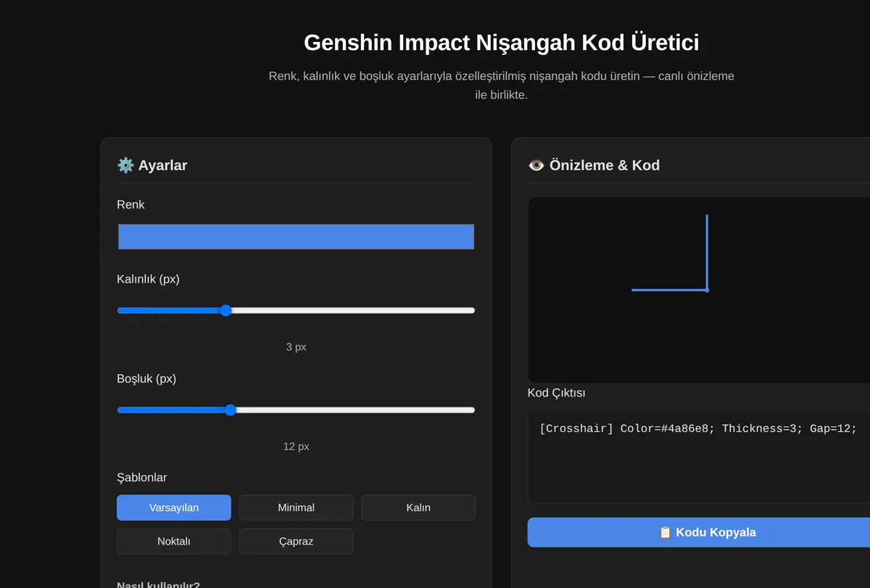The image size is (870, 588).
Task: Click the "Boşluk (px)" label
Action: tap(146, 378)
